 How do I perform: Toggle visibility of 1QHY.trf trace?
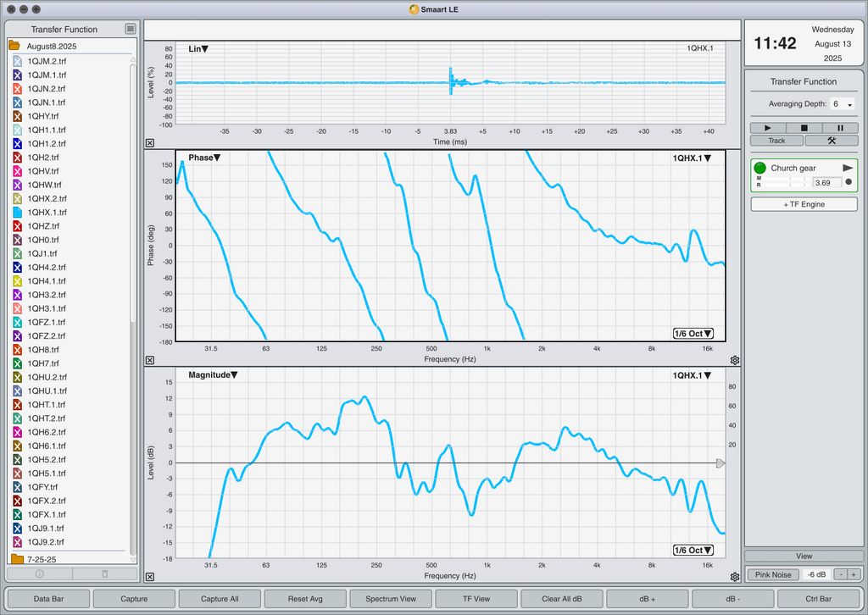(17, 116)
